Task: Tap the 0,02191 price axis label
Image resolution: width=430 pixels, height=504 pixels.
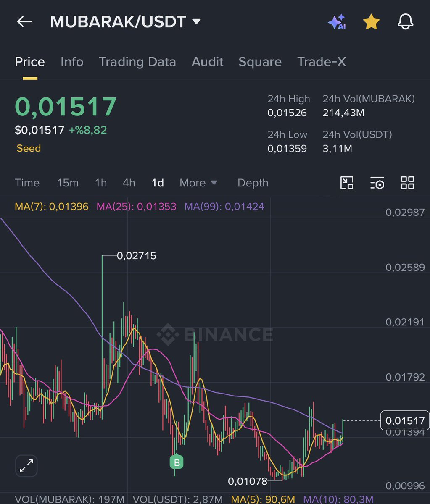Action: point(405,322)
